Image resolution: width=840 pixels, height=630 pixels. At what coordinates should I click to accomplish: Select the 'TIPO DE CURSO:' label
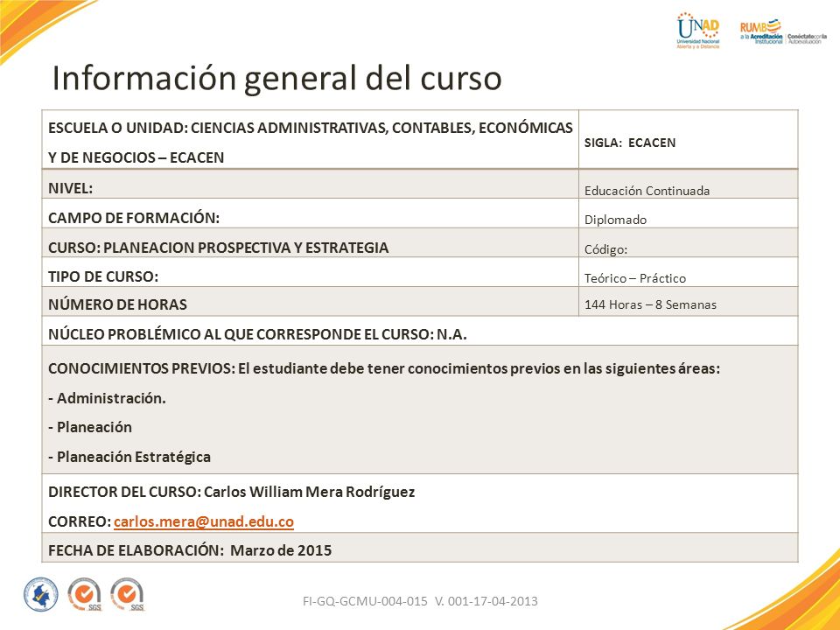pyautogui.click(x=103, y=276)
